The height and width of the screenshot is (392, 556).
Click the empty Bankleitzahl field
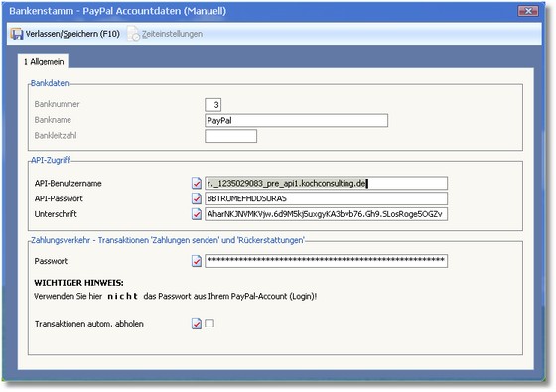(230, 136)
